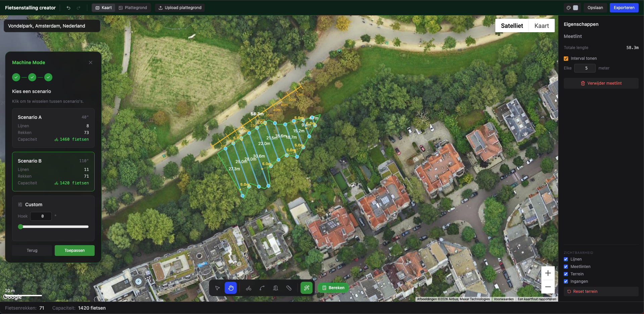Switch map view to Kaart
Screen dimensions: 644x314
point(542,26)
